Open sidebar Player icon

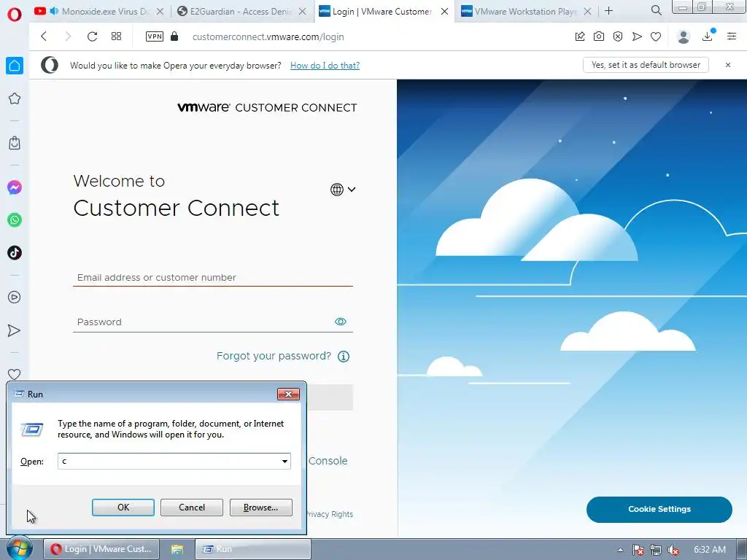15,297
